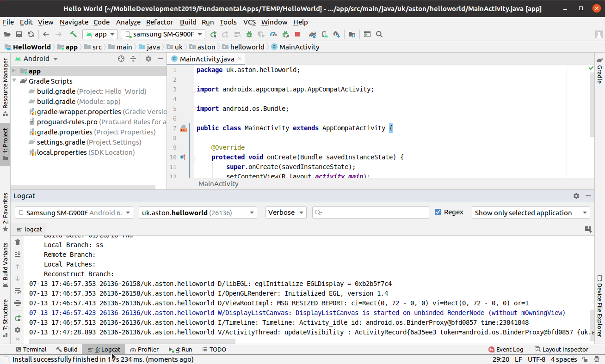Open the profiler gauge toolbar icon
The height and width of the screenshot is (364, 605).
[273, 34]
